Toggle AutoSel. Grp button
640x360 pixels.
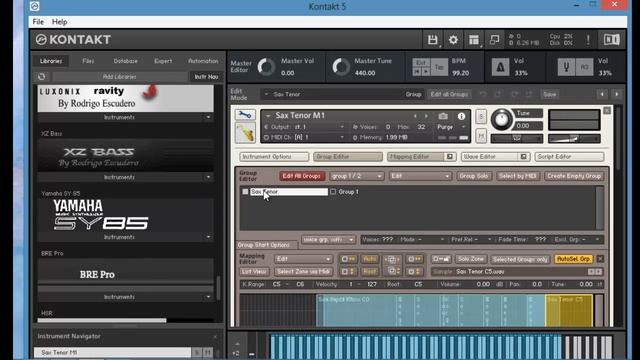click(x=573, y=259)
